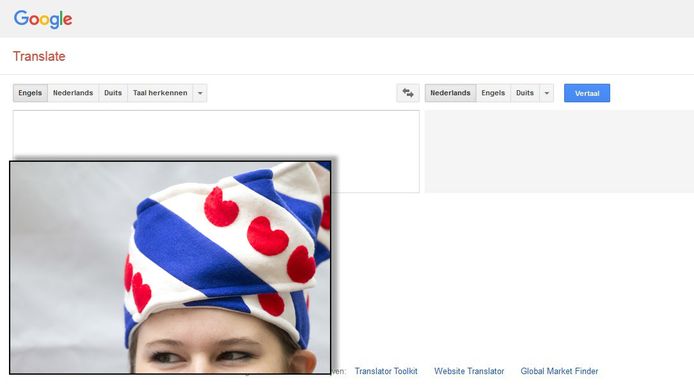Viewport: 694px width, 392px height.
Task: Select Nederlands as target language
Action: pyautogui.click(x=450, y=93)
